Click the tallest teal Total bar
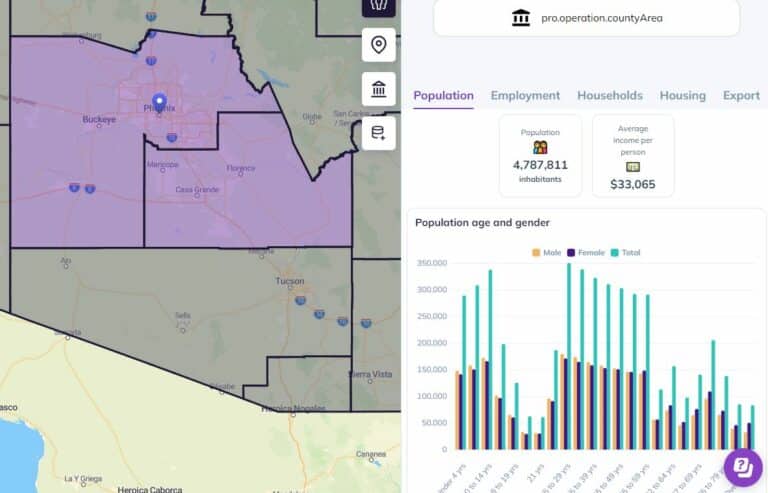This screenshot has width=768, height=493. (x=569, y=356)
